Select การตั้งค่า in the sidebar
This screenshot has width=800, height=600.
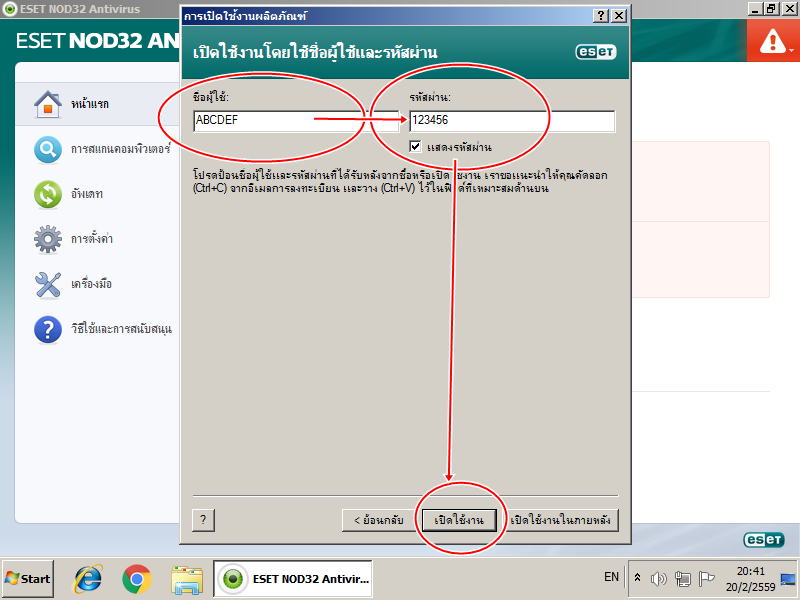92,239
